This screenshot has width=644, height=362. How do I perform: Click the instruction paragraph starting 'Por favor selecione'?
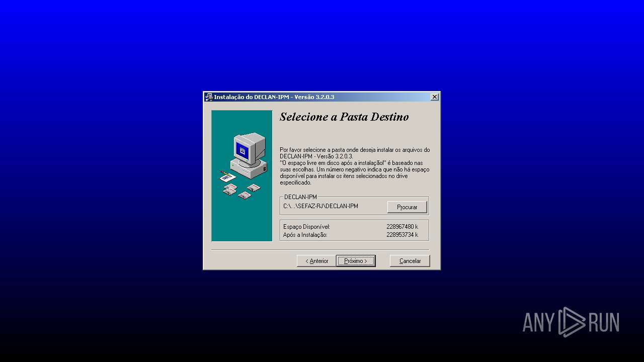pyautogui.click(x=355, y=166)
